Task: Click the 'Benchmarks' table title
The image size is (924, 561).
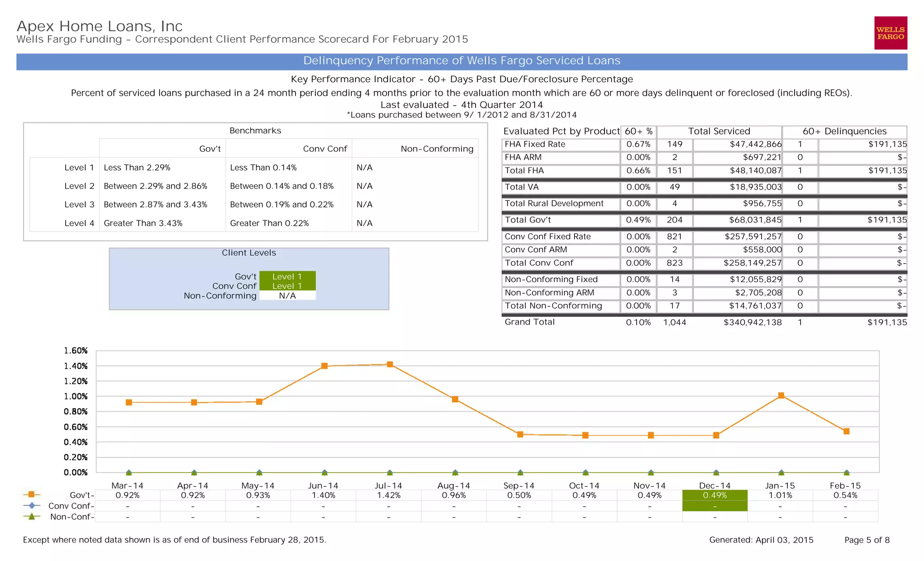Action: 255,130
